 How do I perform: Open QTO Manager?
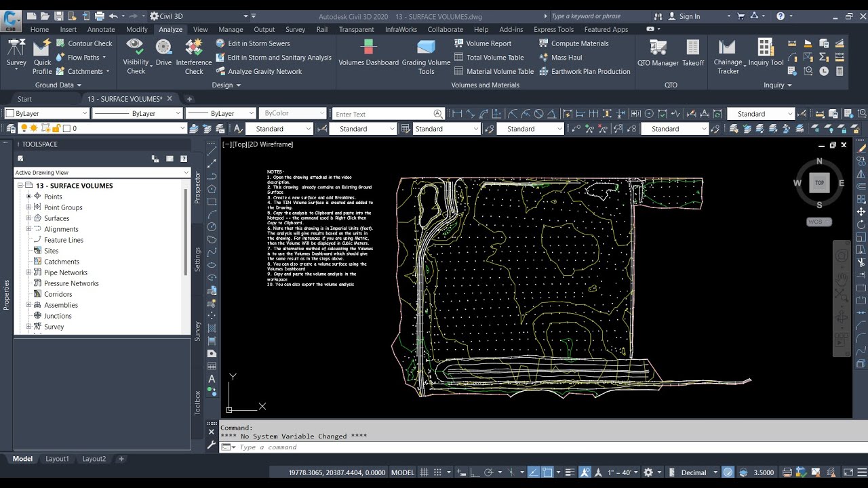(x=658, y=53)
